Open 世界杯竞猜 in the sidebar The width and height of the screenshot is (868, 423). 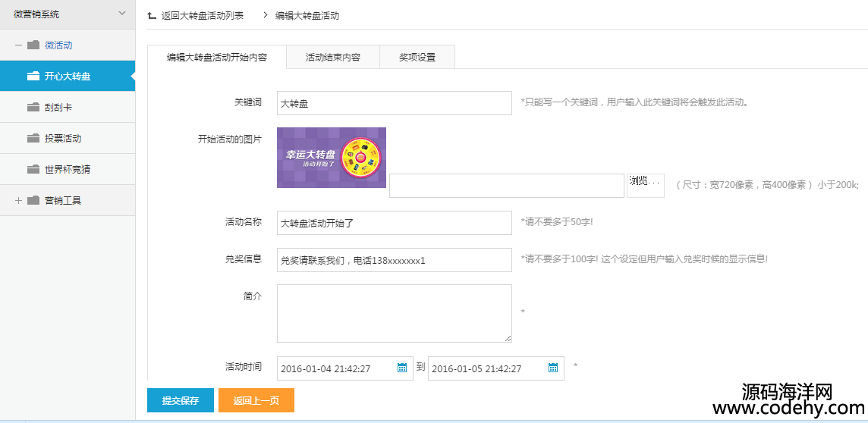(68, 169)
